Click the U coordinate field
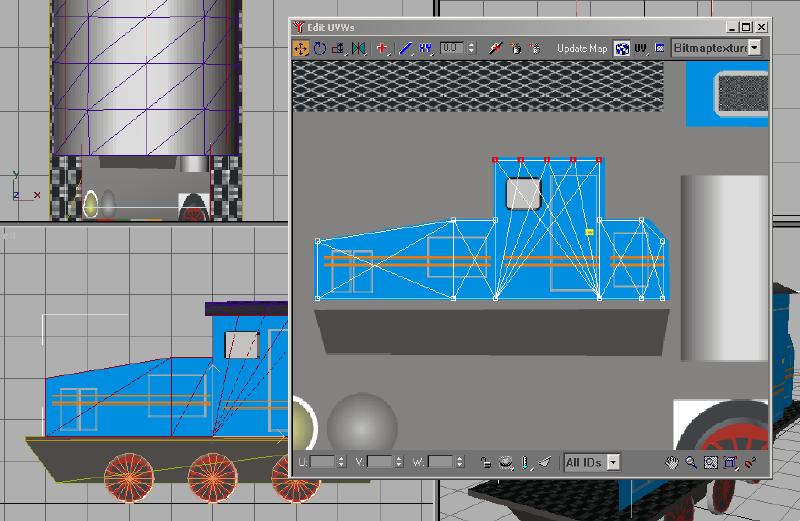800x521 pixels. [x=322, y=462]
